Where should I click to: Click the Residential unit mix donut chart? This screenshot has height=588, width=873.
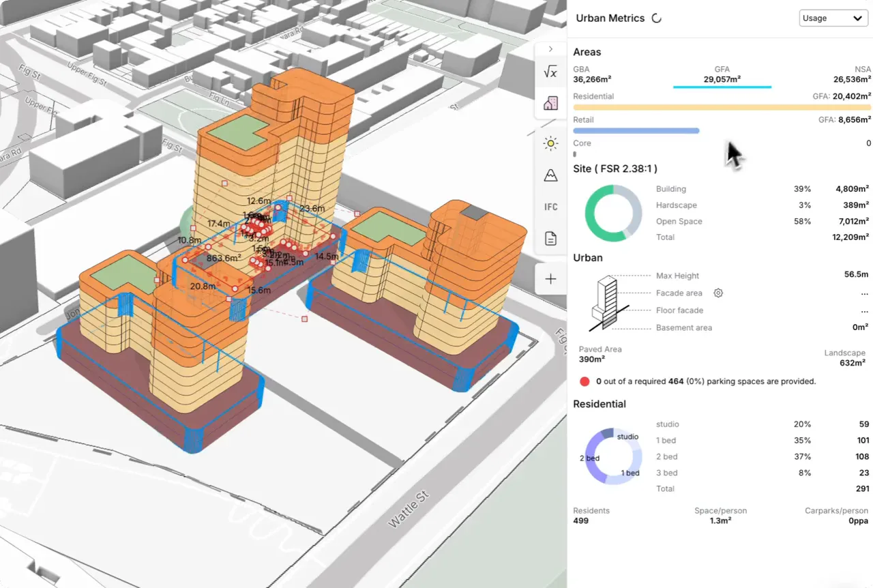coord(613,456)
